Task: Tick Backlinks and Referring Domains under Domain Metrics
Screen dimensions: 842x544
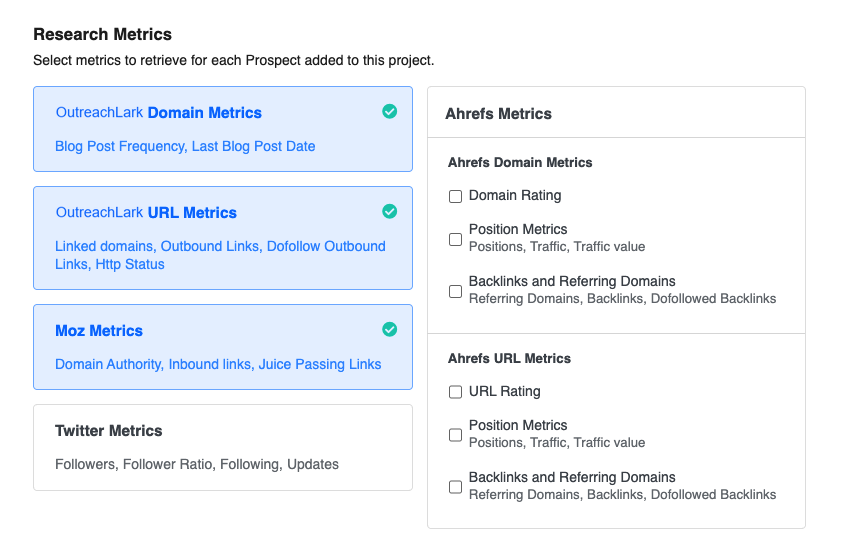Action: click(x=455, y=291)
